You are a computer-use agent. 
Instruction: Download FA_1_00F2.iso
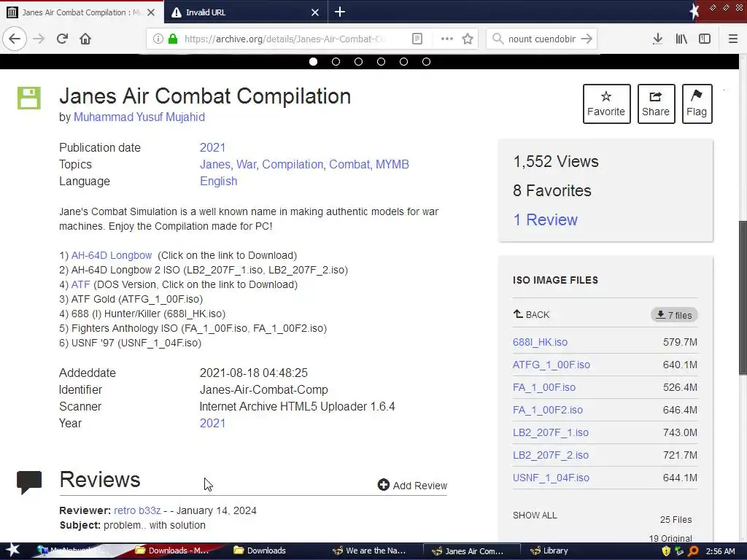[547, 410]
